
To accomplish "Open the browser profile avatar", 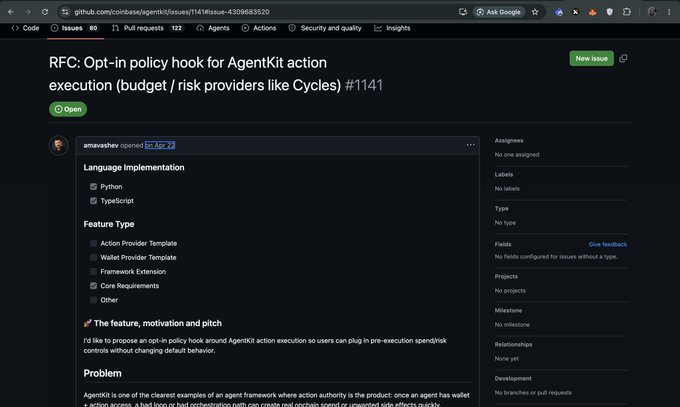I will [651, 12].
